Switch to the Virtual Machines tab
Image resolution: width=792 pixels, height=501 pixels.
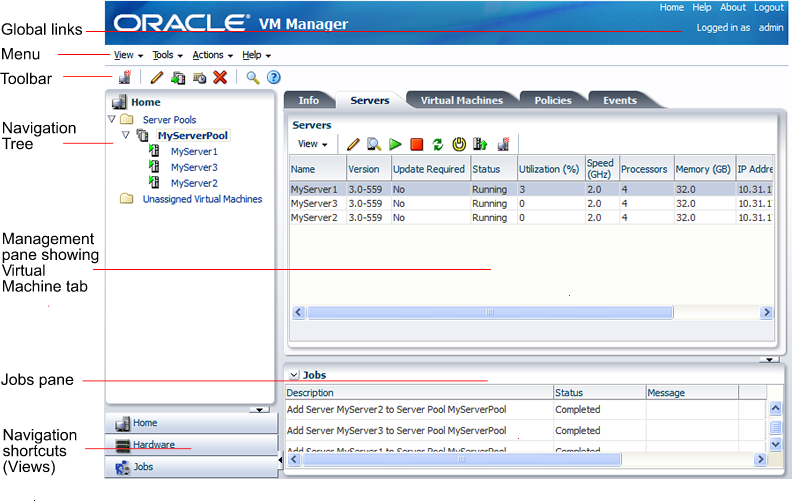(x=462, y=101)
